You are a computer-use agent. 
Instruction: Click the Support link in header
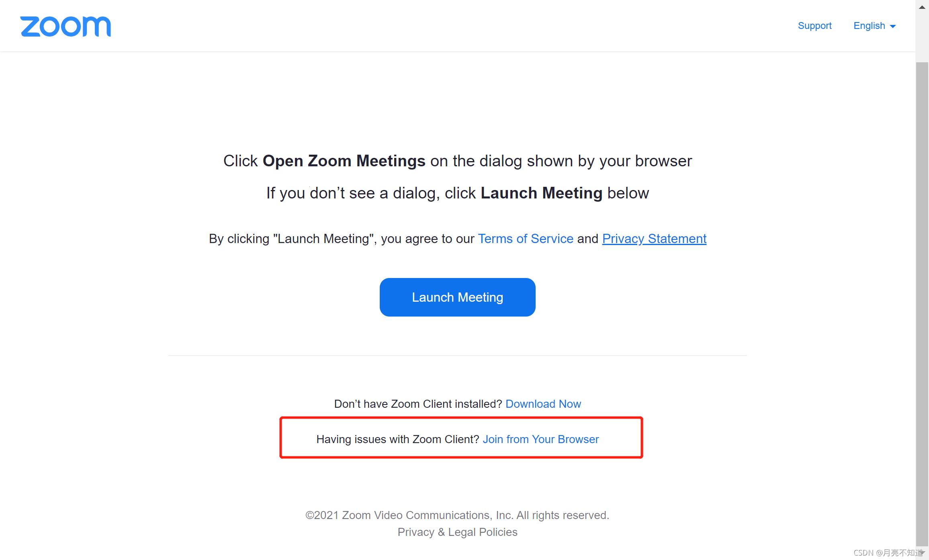pos(814,26)
